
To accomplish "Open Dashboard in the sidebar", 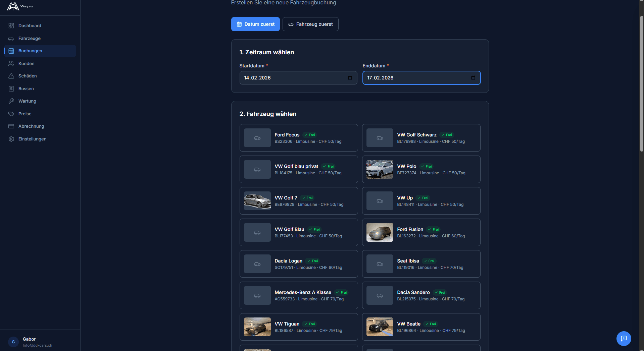I will click(30, 26).
